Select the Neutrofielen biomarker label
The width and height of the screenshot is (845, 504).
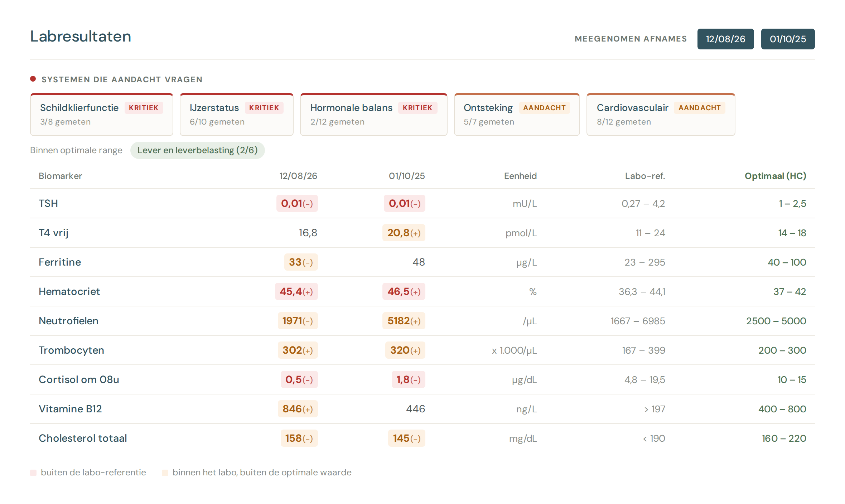coord(69,321)
